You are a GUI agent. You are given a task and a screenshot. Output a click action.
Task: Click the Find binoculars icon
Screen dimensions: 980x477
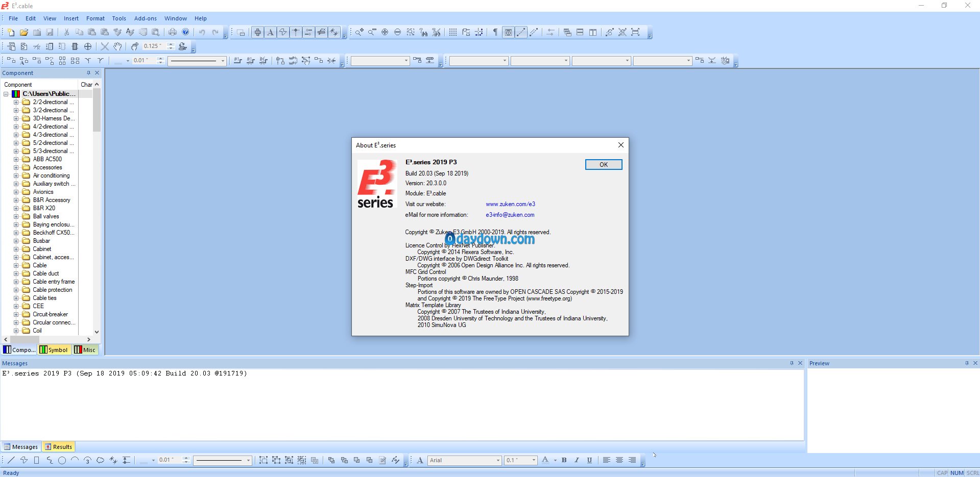click(x=423, y=32)
